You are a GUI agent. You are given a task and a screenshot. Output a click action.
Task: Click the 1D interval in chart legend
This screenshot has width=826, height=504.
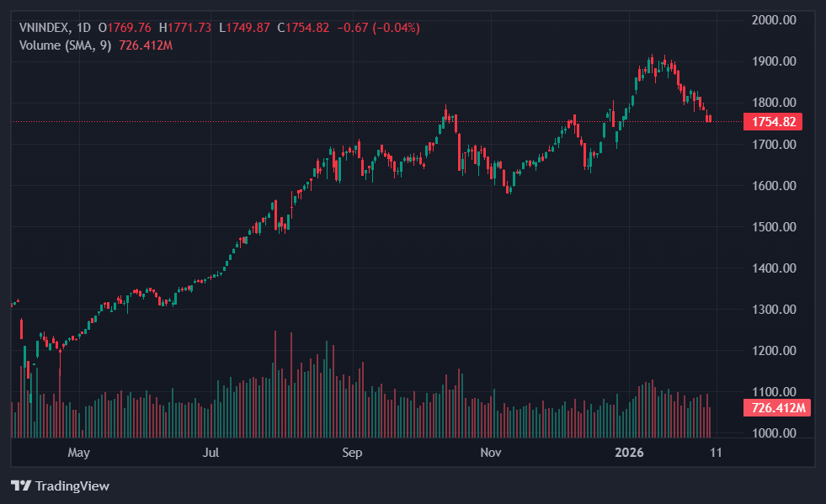click(85, 28)
